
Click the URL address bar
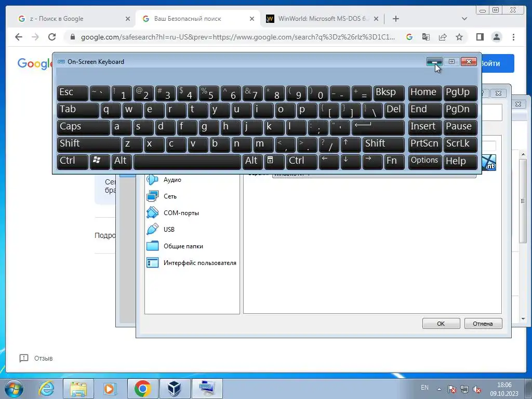(x=237, y=37)
